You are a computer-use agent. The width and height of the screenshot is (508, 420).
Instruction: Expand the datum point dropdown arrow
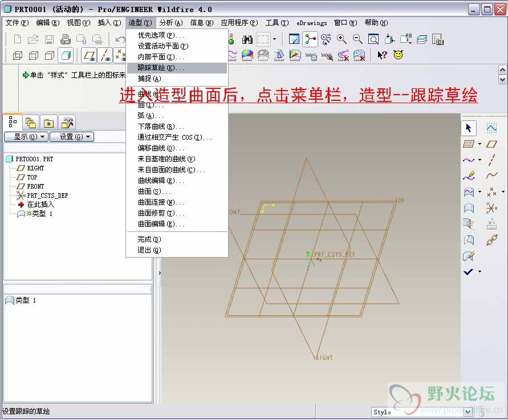click(x=503, y=192)
